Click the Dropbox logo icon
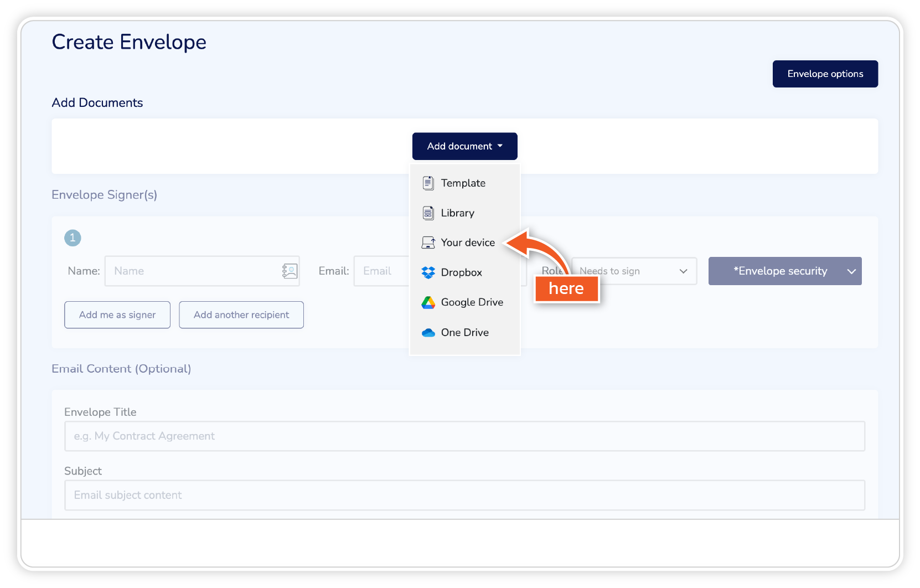The height and width of the screenshot is (588, 920). pyautogui.click(x=428, y=272)
